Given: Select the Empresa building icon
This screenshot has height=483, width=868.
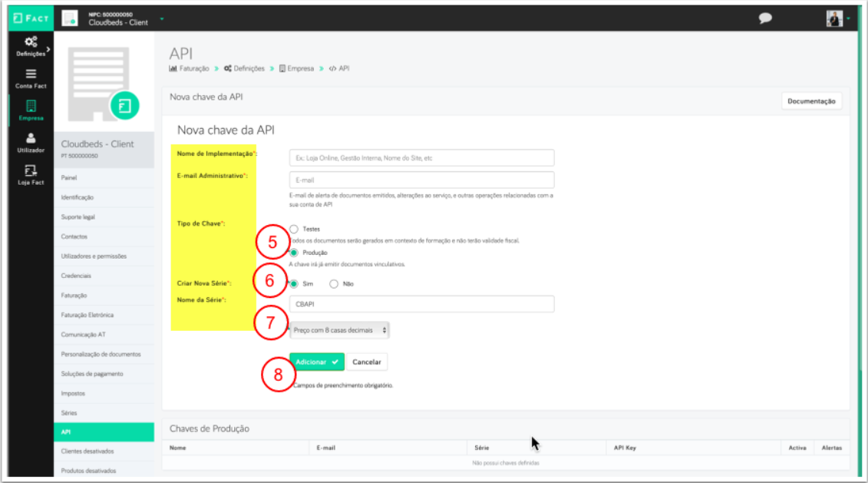Looking at the screenshot, I should pyautogui.click(x=31, y=106).
